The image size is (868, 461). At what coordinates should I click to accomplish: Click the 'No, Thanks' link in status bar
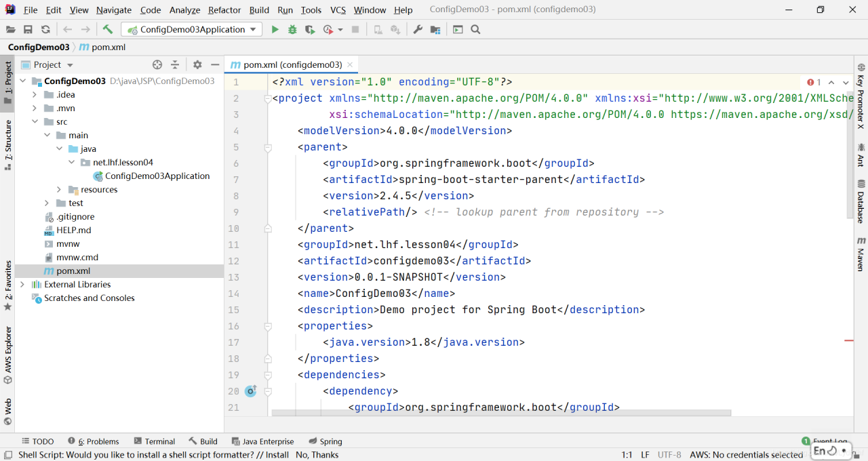pyautogui.click(x=317, y=455)
